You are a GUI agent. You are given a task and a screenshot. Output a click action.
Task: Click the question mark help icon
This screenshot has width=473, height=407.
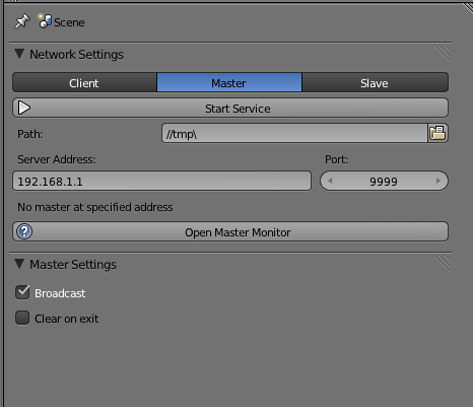[x=24, y=231]
